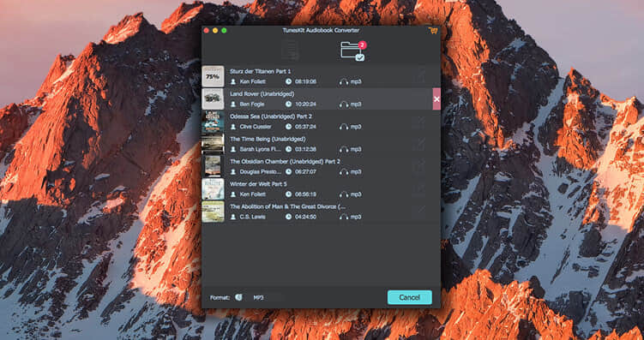644x340 pixels.
Task: Click edit icon for The Time Being row
Action: [420, 144]
